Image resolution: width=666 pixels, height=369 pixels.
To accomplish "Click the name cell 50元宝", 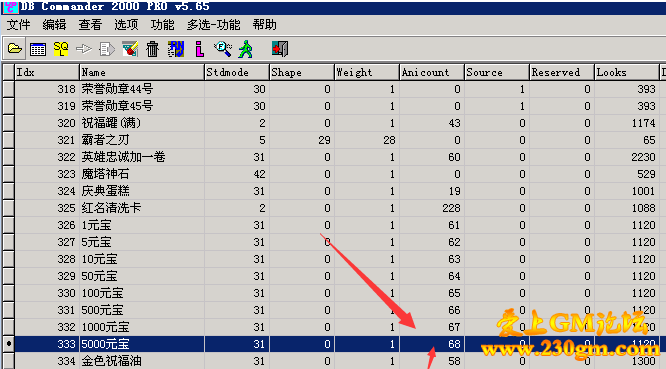I will 142,276.
